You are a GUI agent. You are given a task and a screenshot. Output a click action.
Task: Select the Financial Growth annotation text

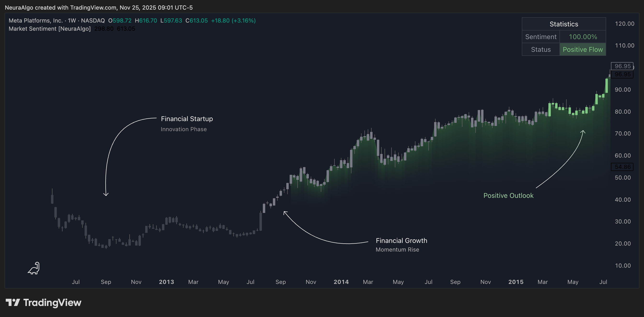[402, 241]
